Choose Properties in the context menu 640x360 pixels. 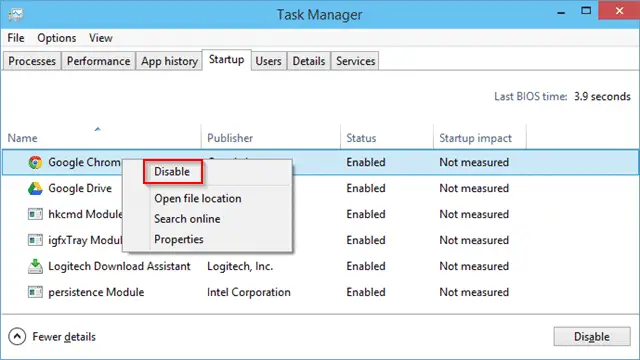[x=179, y=240]
